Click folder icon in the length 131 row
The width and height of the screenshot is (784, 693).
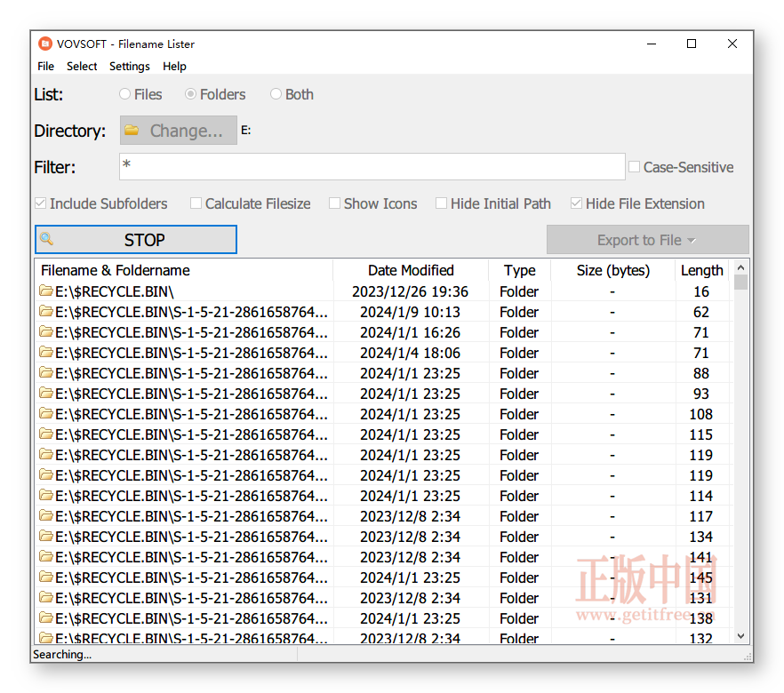pos(46,598)
